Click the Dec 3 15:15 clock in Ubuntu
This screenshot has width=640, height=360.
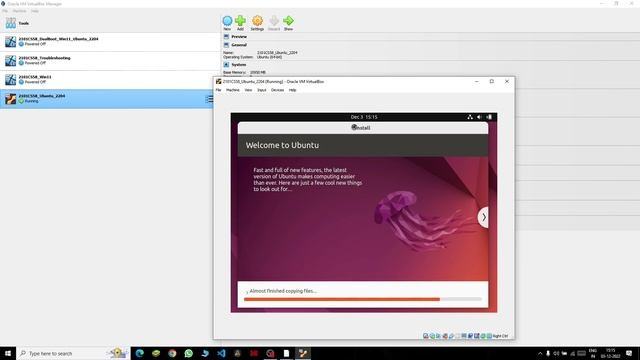coord(364,117)
